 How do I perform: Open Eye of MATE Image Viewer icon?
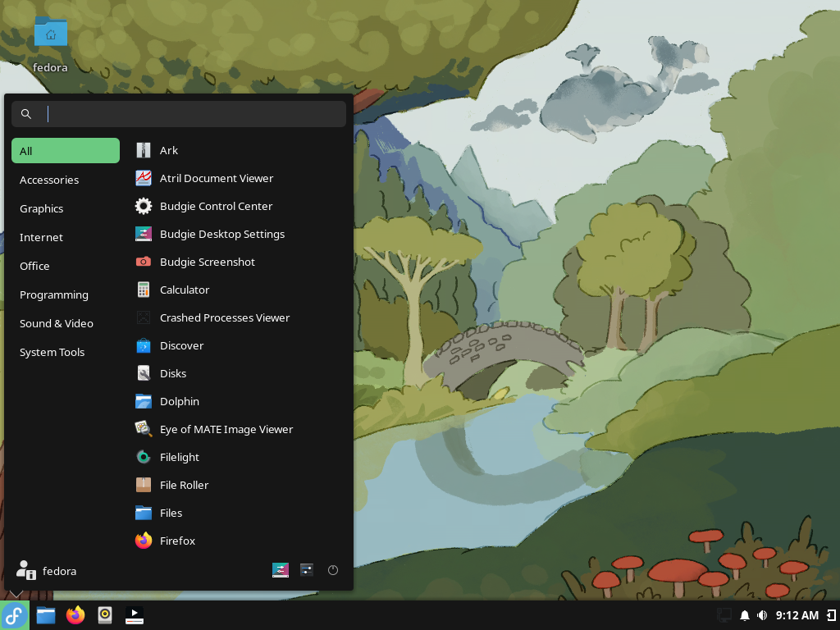pyautogui.click(x=143, y=429)
